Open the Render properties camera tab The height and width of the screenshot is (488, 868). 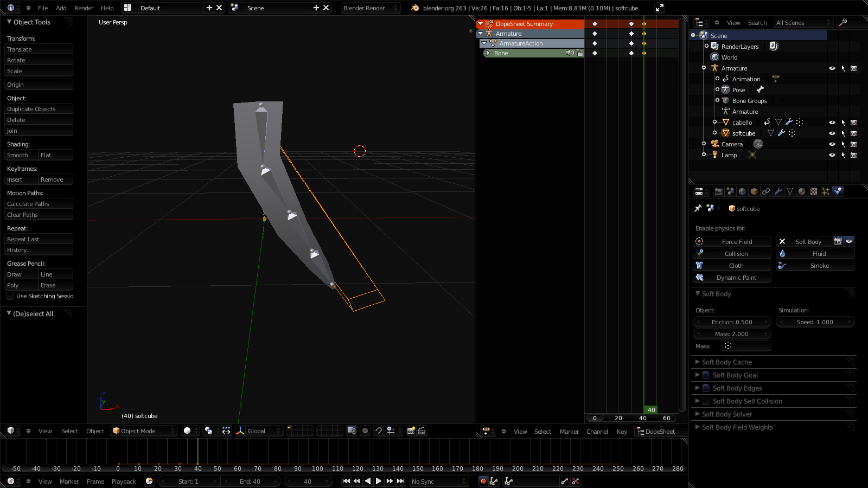click(718, 191)
